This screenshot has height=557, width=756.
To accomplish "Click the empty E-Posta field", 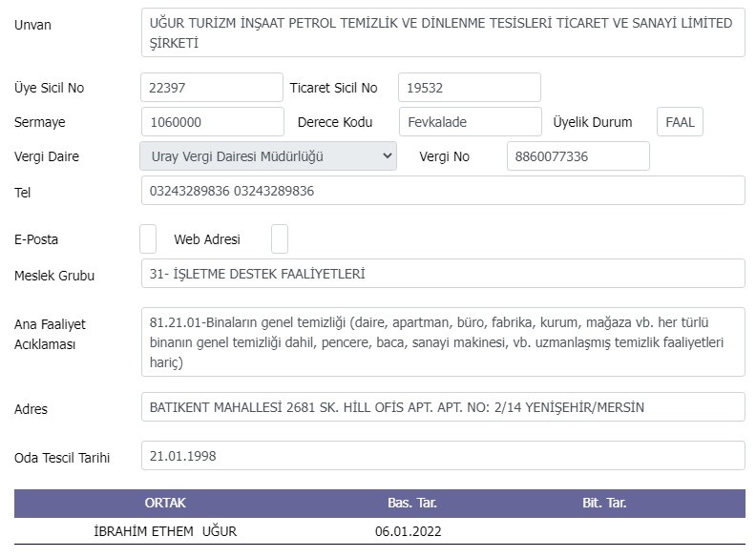I will coord(148,239).
